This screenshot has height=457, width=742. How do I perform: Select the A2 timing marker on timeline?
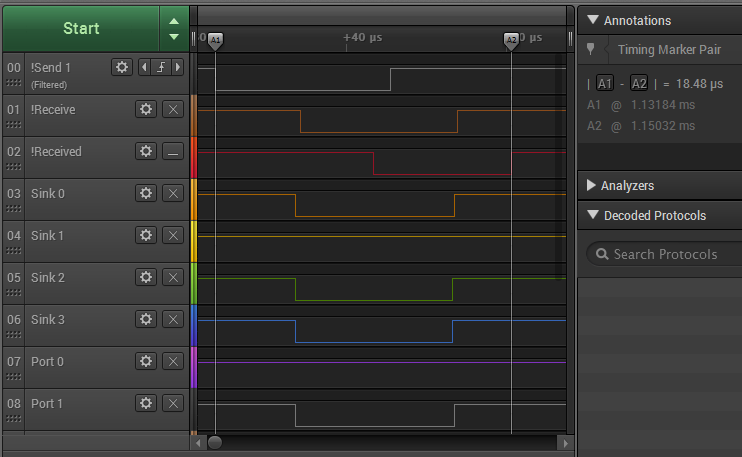click(511, 39)
